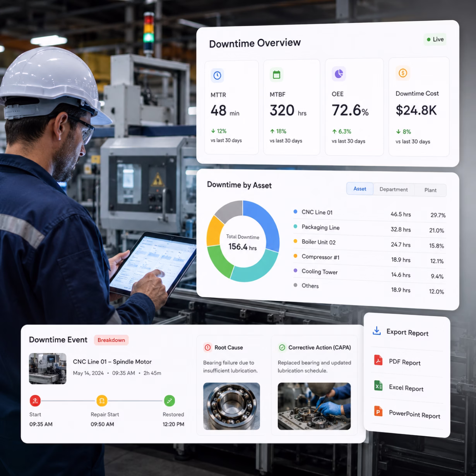This screenshot has height=476, width=476.
Task: Click the '12:20 PM' restored time
Action: (x=173, y=424)
